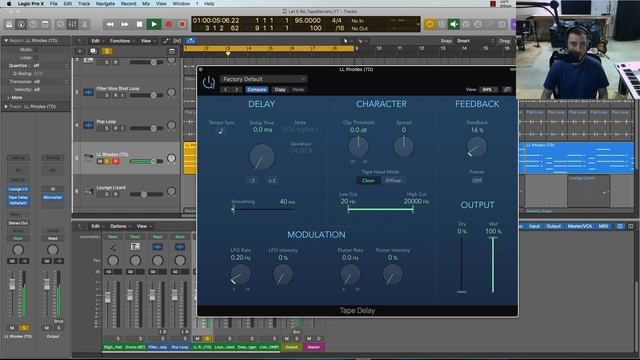The width and height of the screenshot is (640, 360).
Task: Toggle the blue Catch playhead button
Action: [191, 41]
